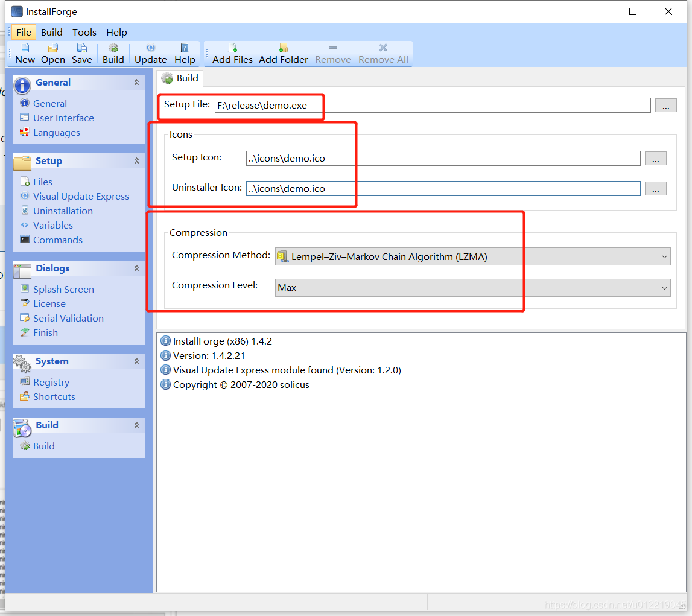
Task: Click the Languages sidebar icon
Action: [25, 132]
